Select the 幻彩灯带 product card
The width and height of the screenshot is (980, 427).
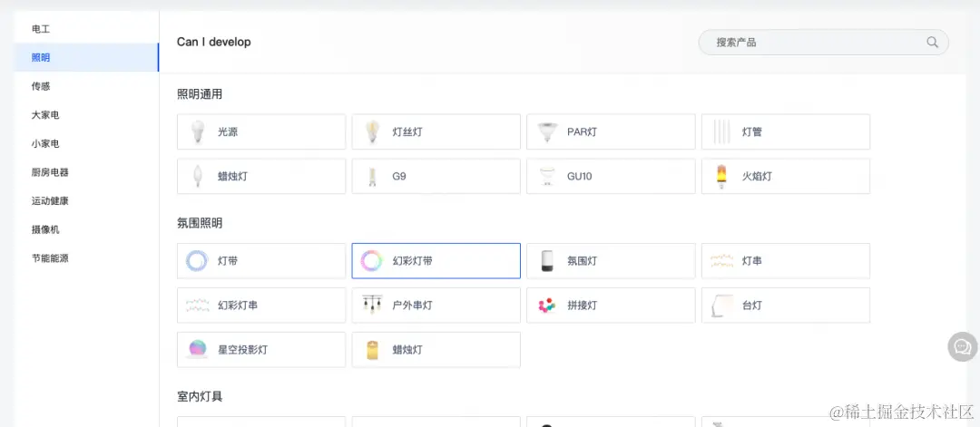[436, 261]
